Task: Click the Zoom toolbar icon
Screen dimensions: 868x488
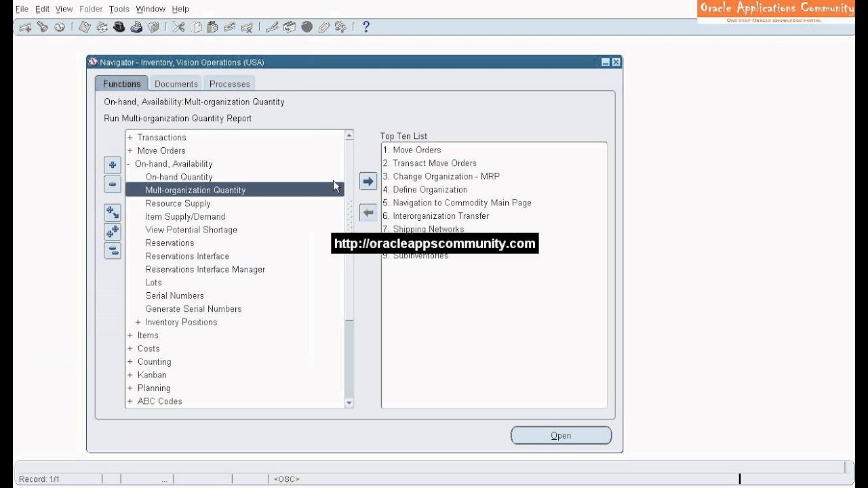Action: [290, 27]
